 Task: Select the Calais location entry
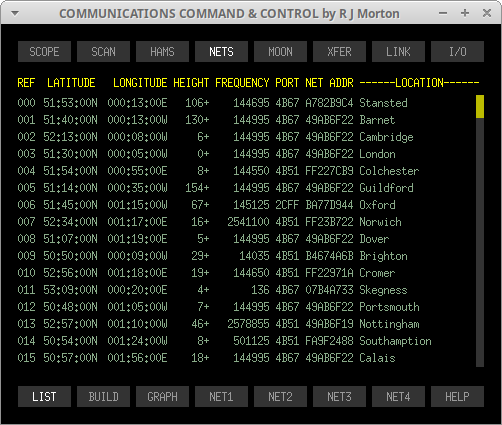tap(377, 358)
